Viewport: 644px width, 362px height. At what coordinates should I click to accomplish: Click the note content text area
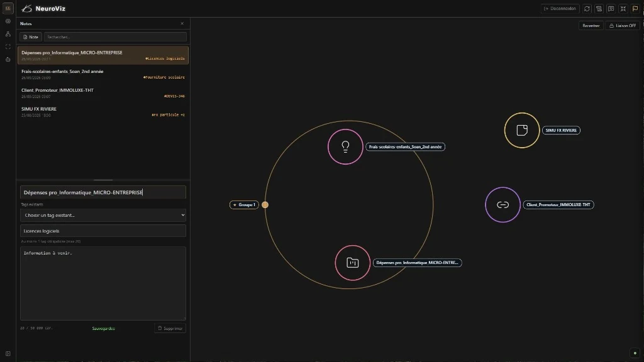pyautogui.click(x=103, y=283)
